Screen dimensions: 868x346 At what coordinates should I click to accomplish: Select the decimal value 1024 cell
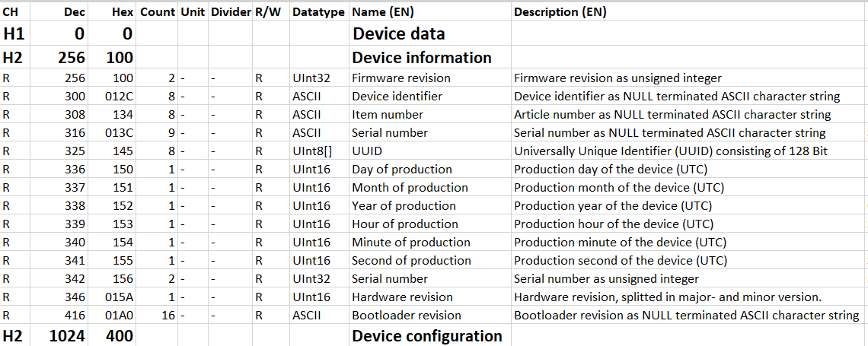click(x=67, y=336)
